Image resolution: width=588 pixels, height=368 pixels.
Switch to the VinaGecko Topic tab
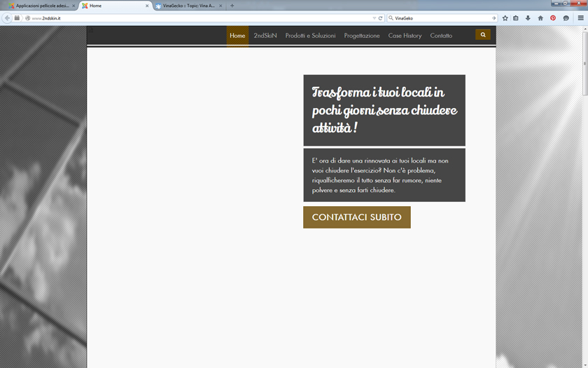(x=188, y=6)
